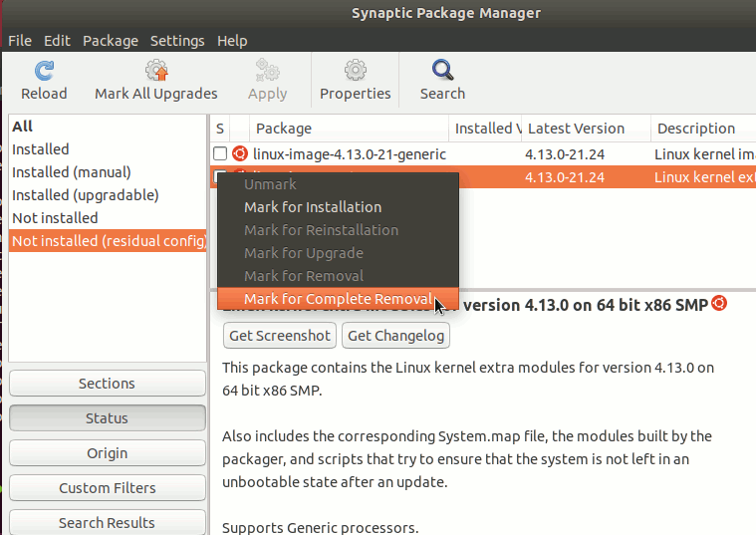Click the Get Changelog button
Screen dimensions: 756x535
[395, 336]
